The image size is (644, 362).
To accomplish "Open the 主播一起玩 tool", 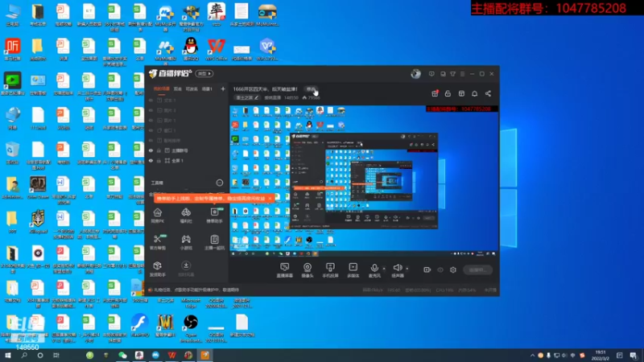I will 214,242.
